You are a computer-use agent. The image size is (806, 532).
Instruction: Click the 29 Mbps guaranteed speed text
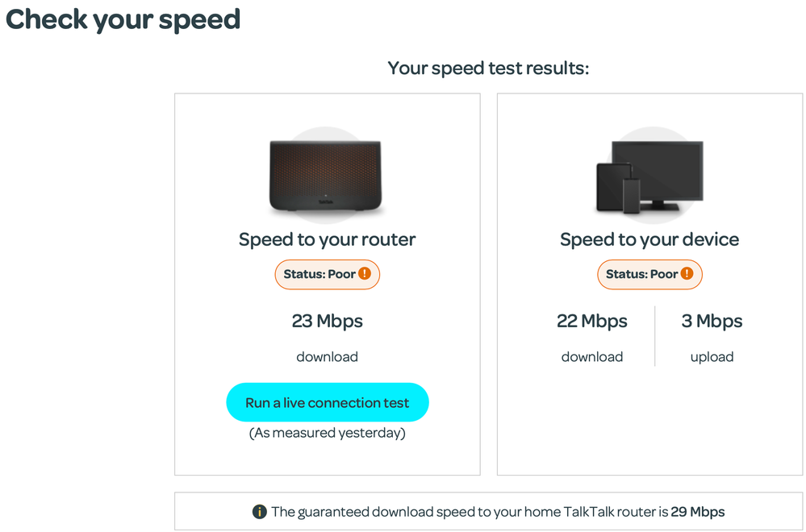click(697, 512)
